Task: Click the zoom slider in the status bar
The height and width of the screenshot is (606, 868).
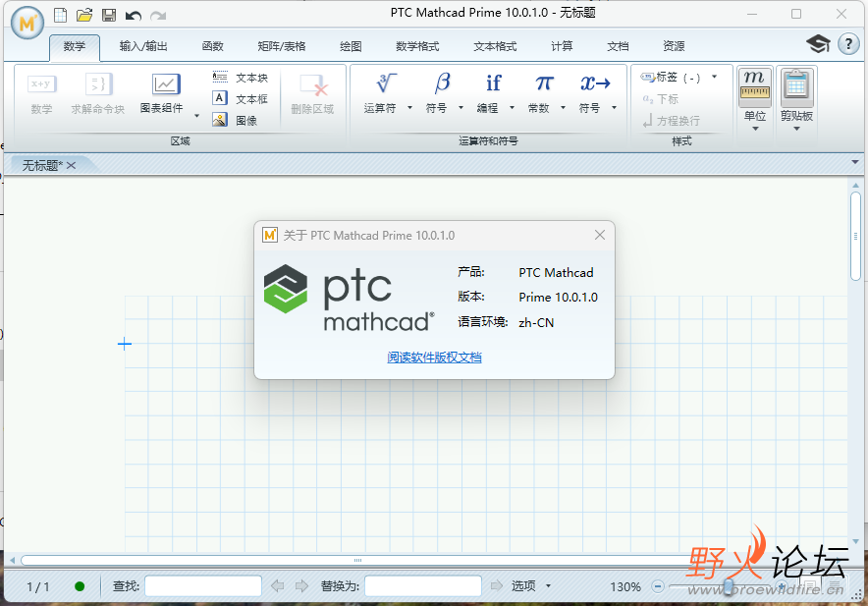Action: (728, 586)
